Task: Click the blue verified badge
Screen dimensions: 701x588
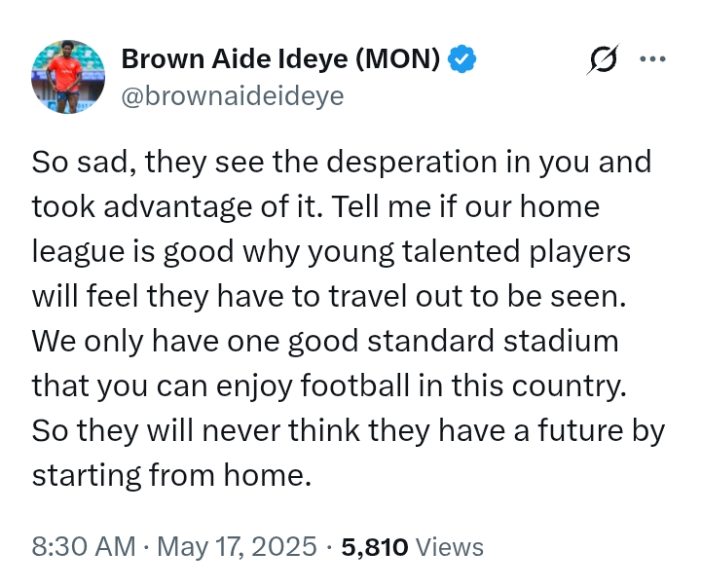Action: click(x=461, y=58)
